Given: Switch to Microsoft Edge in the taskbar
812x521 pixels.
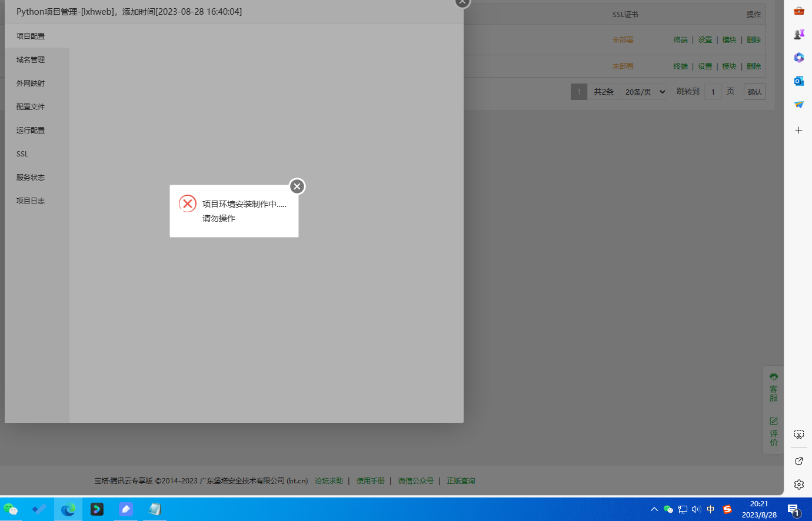Looking at the screenshot, I should point(68,509).
